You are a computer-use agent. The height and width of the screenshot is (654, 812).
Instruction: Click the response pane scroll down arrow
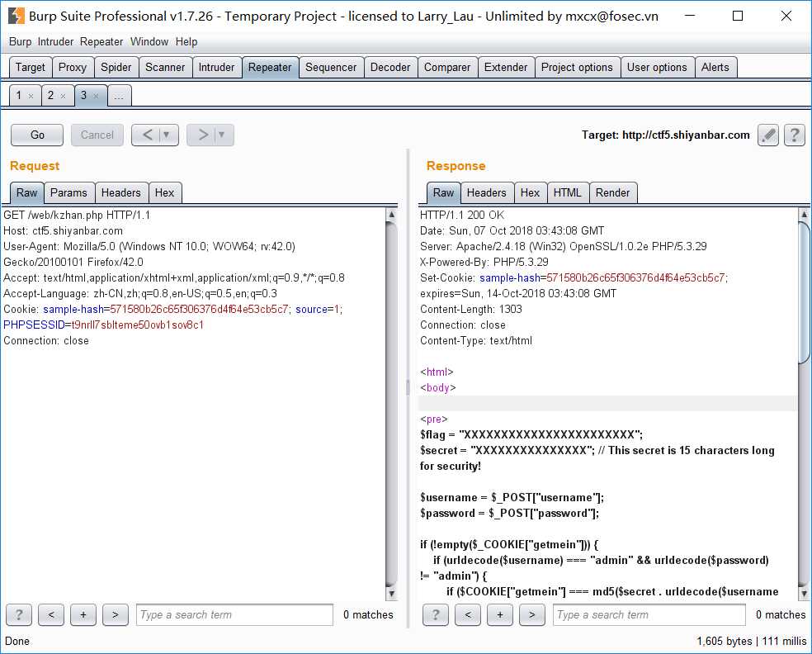pyautogui.click(x=805, y=594)
